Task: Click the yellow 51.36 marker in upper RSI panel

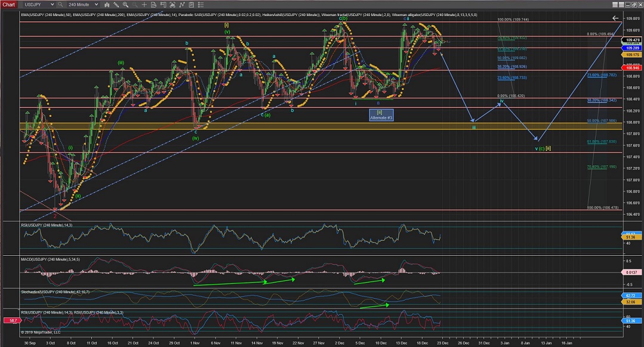Action: pos(631,237)
